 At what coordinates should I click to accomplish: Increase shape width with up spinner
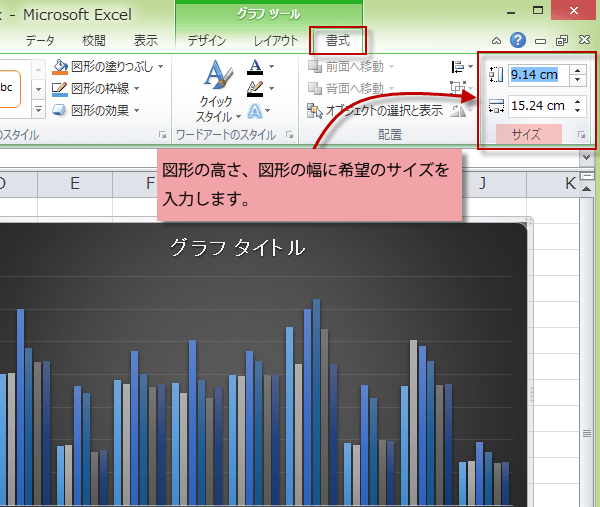tap(578, 101)
